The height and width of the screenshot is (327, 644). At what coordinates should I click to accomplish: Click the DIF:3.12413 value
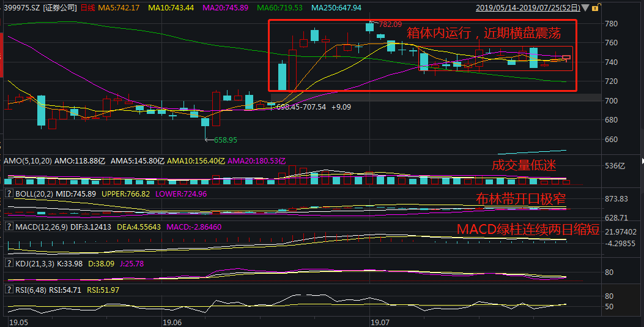pyautogui.click(x=91, y=227)
